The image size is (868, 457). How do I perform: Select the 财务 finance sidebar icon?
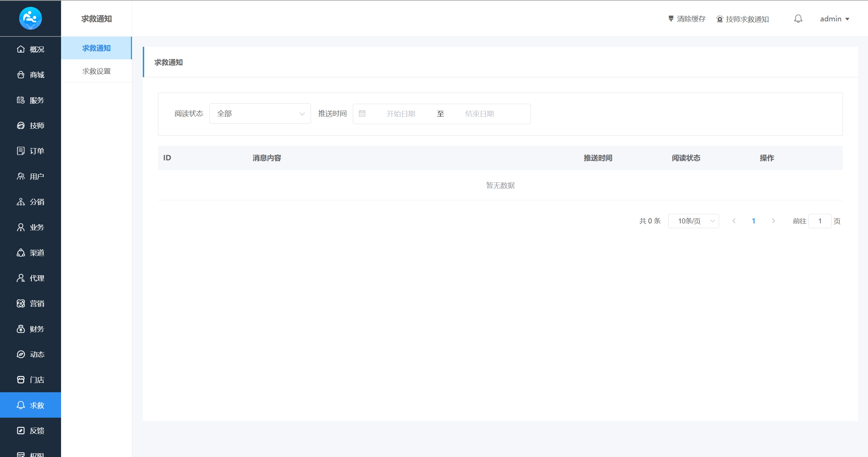[x=21, y=329]
